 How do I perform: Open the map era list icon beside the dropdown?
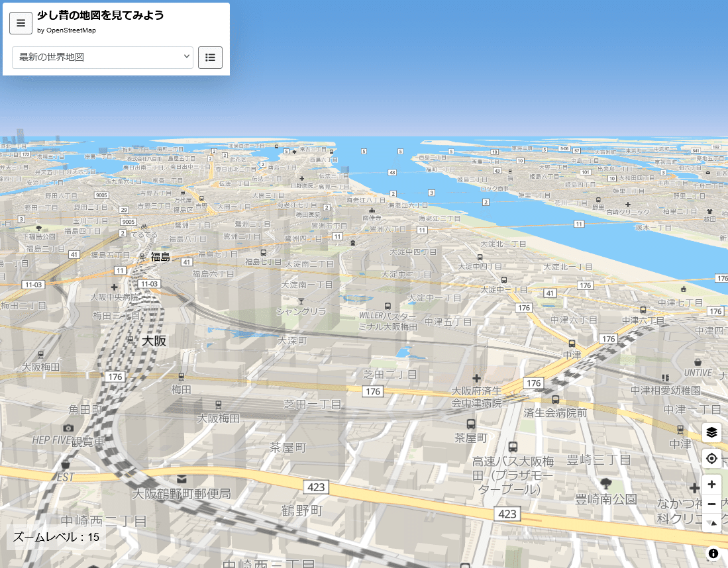coord(210,58)
